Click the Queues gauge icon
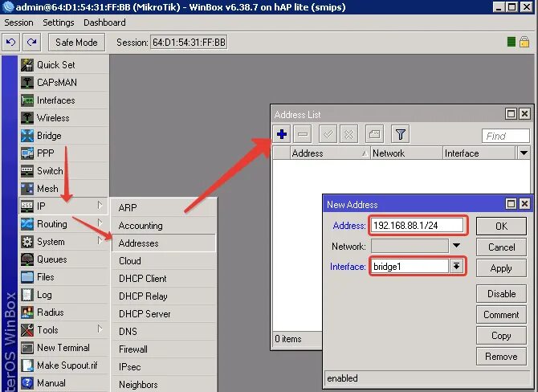 (x=27, y=259)
